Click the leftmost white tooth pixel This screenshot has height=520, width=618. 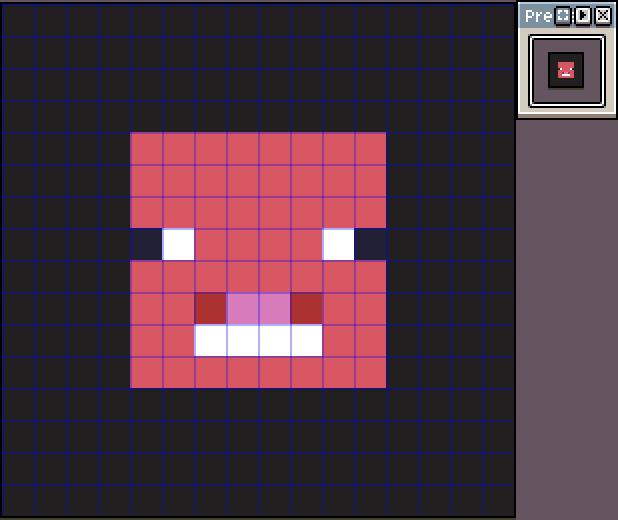coord(210,341)
